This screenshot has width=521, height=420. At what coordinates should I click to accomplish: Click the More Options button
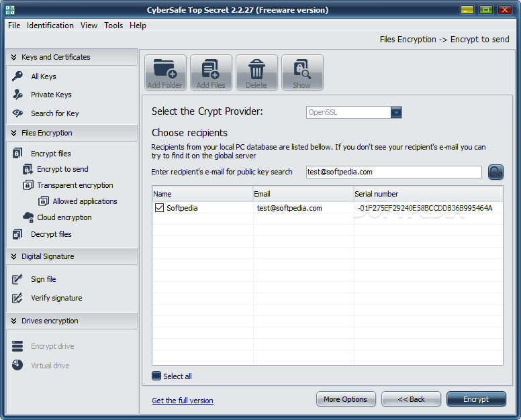pyautogui.click(x=346, y=399)
